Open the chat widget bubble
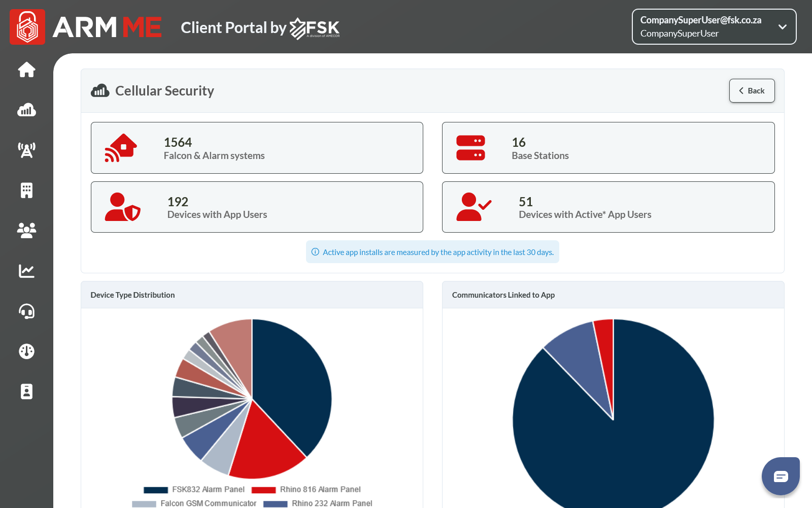Viewport: 812px width, 508px height. point(781,476)
